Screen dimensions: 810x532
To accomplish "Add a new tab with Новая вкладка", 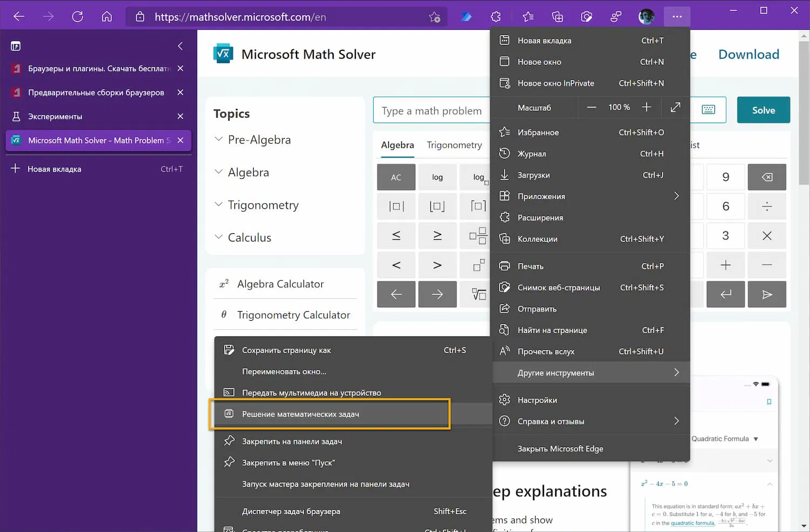I will coord(98,169).
